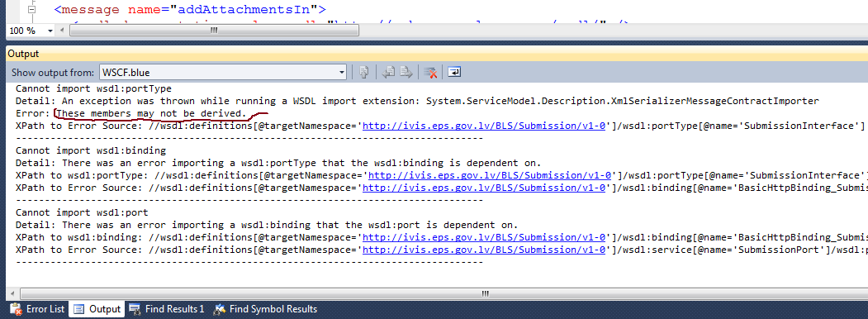Click the 'Cannot import wsdl:port' line

pos(82,212)
